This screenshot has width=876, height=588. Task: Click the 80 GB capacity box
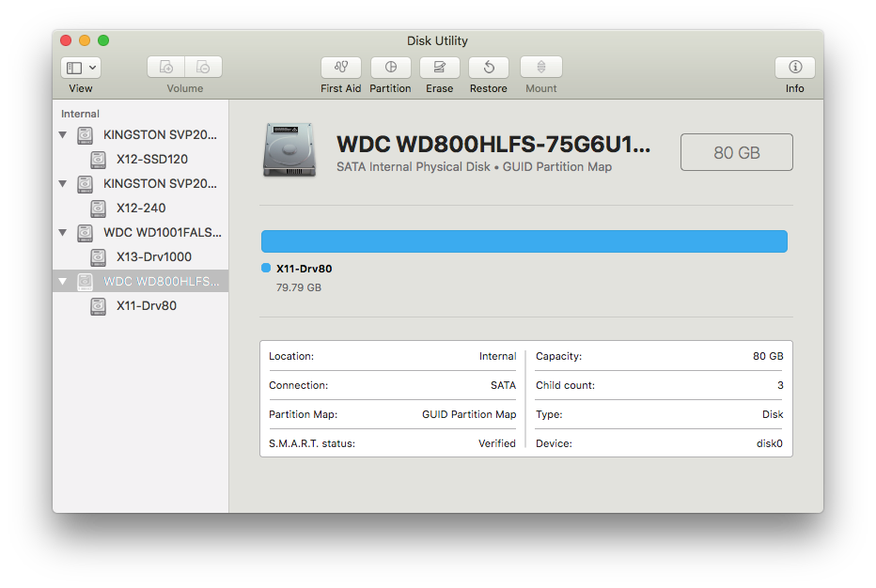736,152
